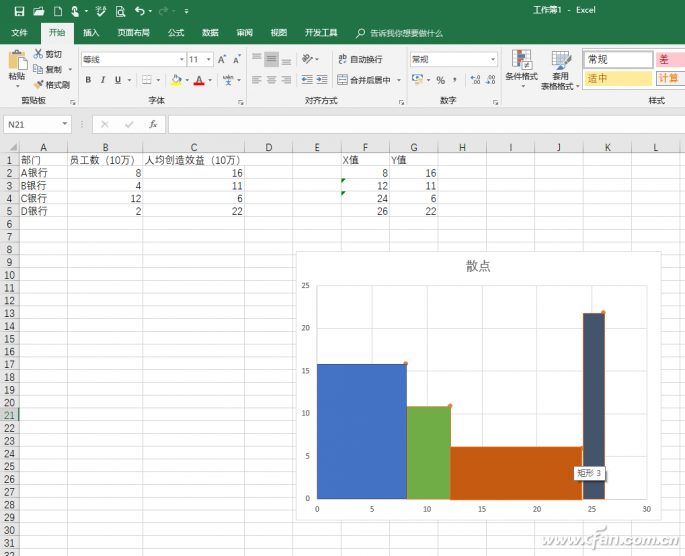
Task: Click the orientation text-angle icon
Action: tap(308, 59)
